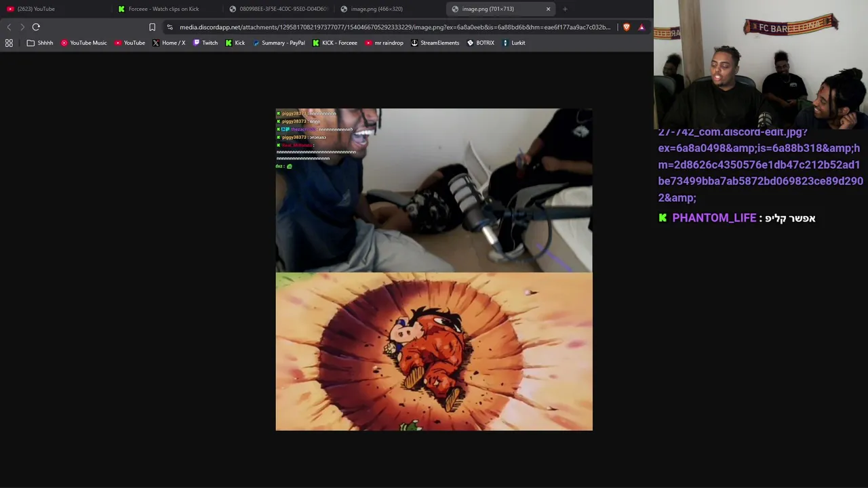Open the apps grid in bookmarks bar

point(9,43)
